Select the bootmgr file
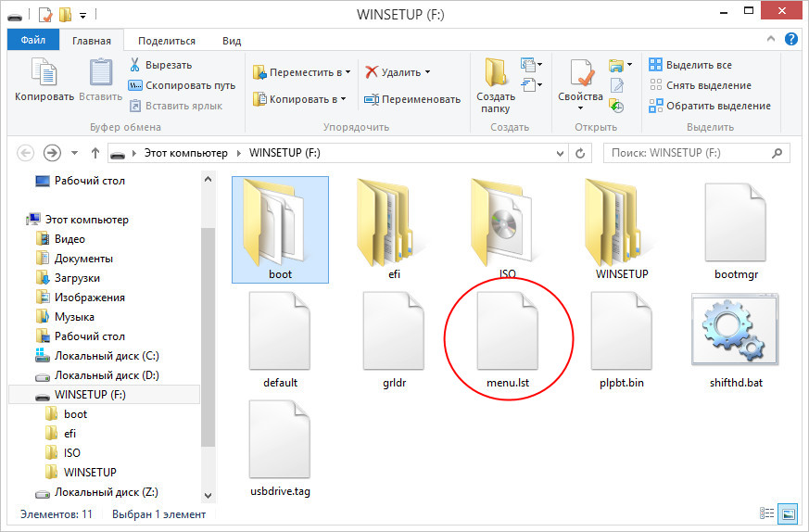This screenshot has height=532, width=809. tap(736, 230)
